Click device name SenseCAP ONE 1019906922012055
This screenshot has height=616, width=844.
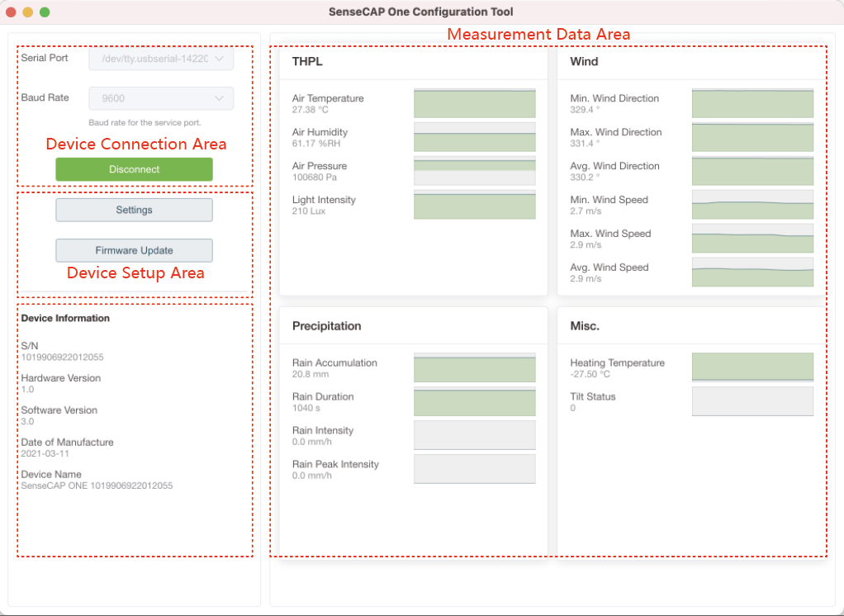click(97, 486)
